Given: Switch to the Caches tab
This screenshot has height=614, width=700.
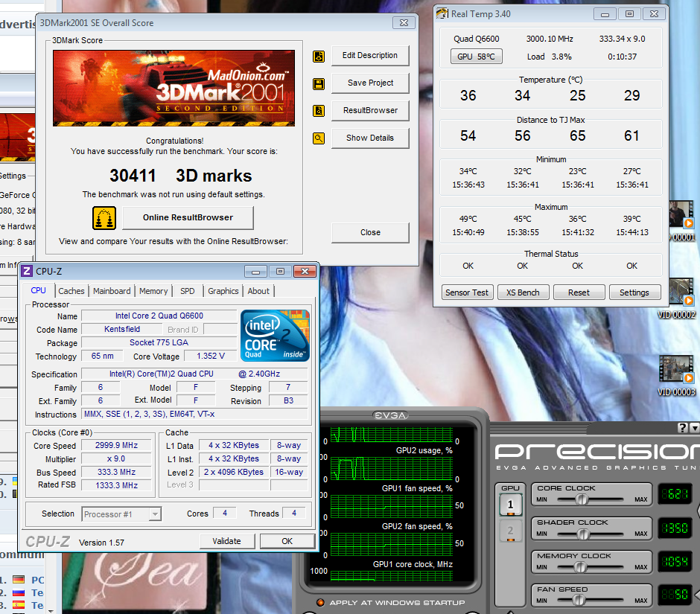Looking at the screenshot, I should point(71,291).
